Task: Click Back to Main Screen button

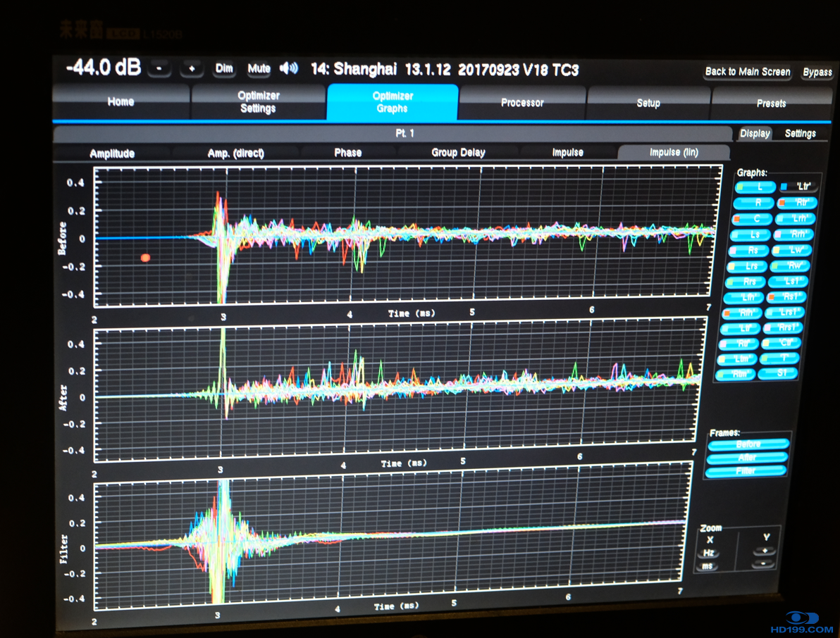Action: point(748,72)
